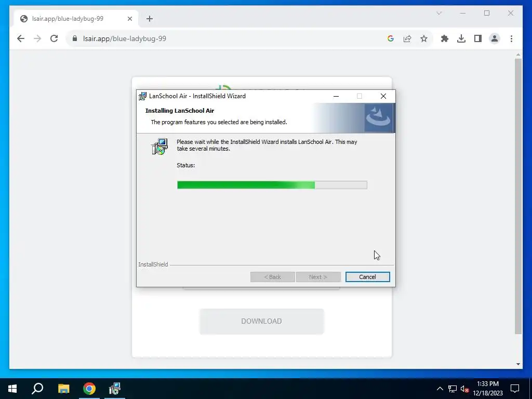
Task: Open the Windows Start menu
Action: click(12, 389)
